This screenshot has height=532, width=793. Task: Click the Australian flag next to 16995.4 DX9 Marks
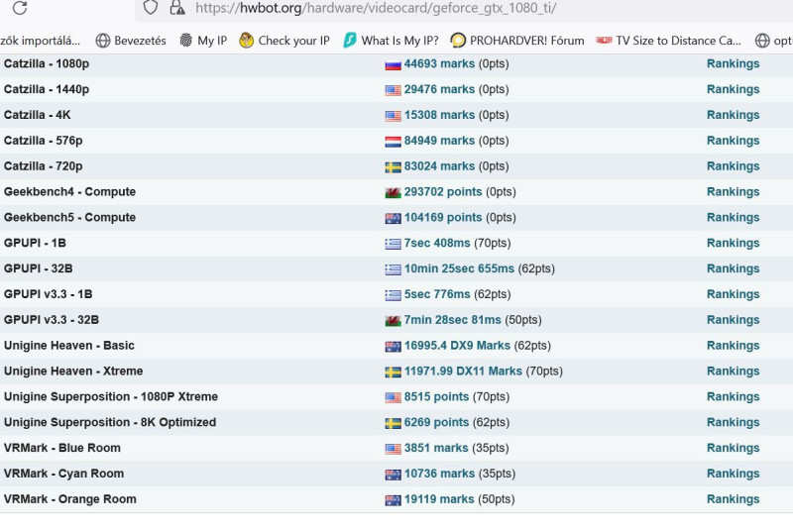[393, 347]
